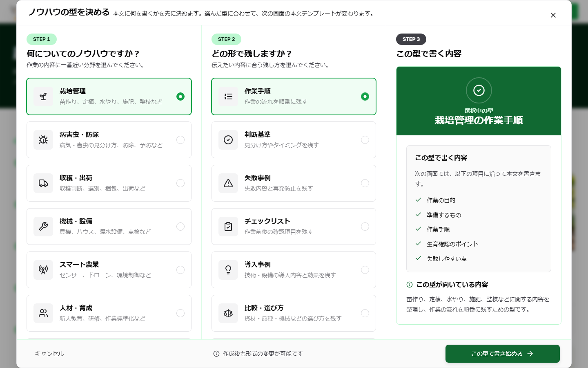Click the STEP 2 badge

pos(226,39)
